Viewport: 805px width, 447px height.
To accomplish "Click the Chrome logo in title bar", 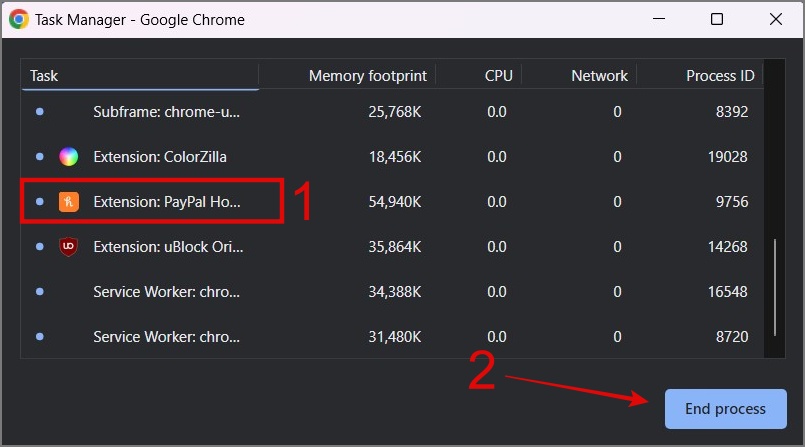I will (19, 19).
